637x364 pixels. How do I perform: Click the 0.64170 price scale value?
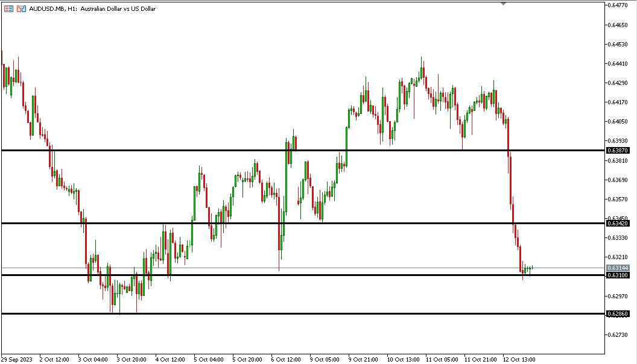click(618, 102)
